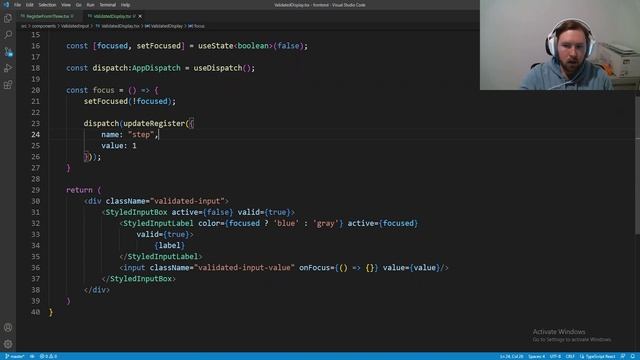640x360 pixels.
Task: Close the ValidatedDisplay.tsx tab
Action: click(140, 16)
